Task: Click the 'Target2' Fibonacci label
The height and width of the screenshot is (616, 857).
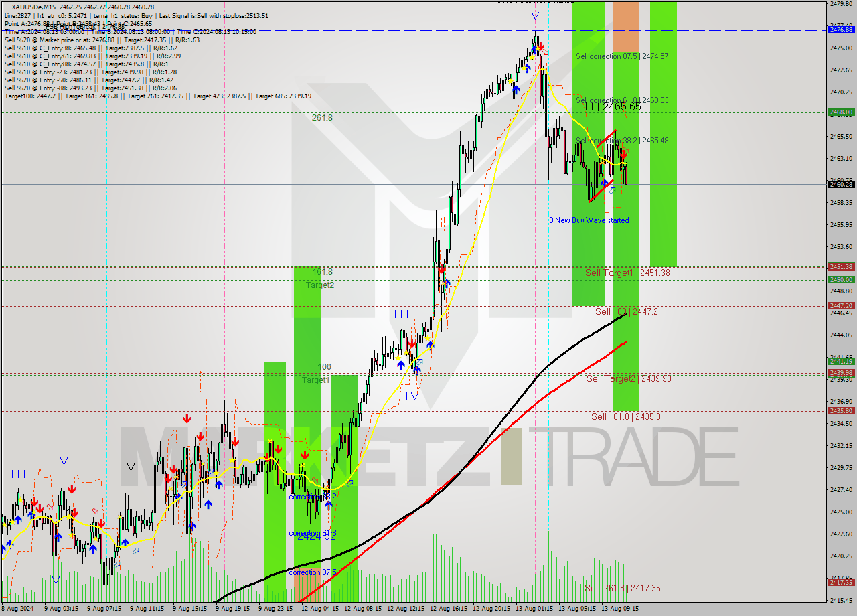Action: tap(320, 285)
